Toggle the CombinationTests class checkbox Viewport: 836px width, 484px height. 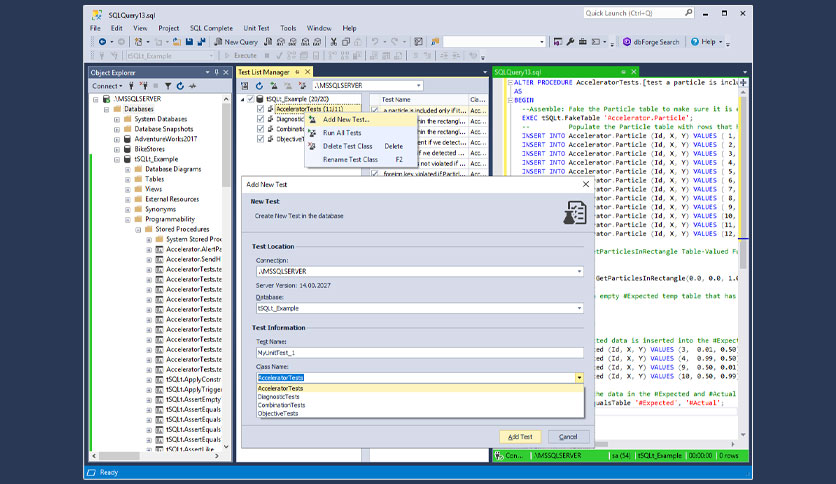(260, 128)
